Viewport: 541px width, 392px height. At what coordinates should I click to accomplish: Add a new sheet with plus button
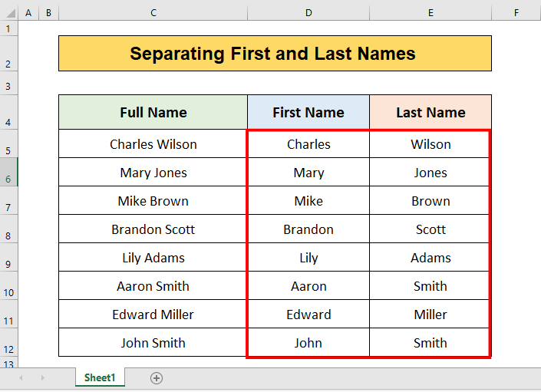157,377
